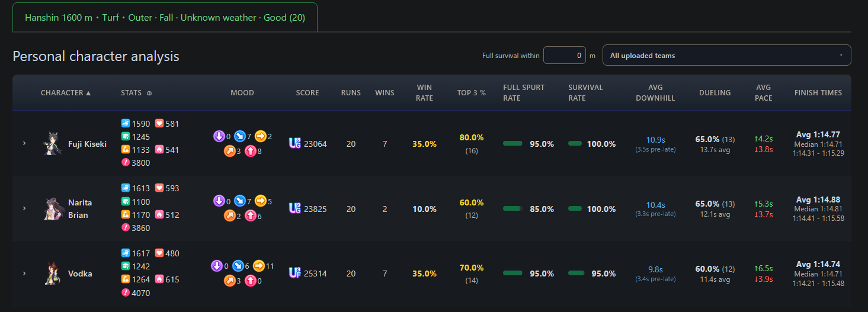Viewport: 868px width, 312px height.
Task: Click Vodka's score rank badge icon
Action: (x=294, y=273)
